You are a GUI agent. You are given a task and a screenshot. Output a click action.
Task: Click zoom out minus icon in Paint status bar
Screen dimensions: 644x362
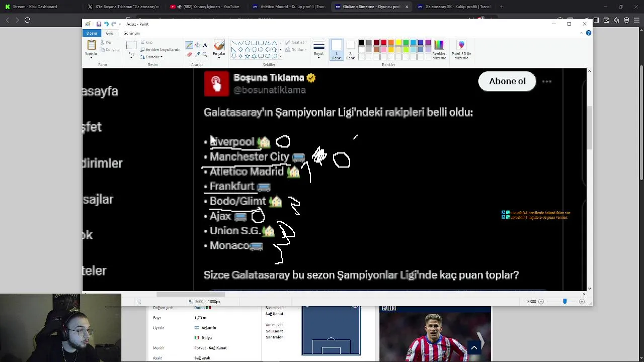pyautogui.click(x=541, y=302)
